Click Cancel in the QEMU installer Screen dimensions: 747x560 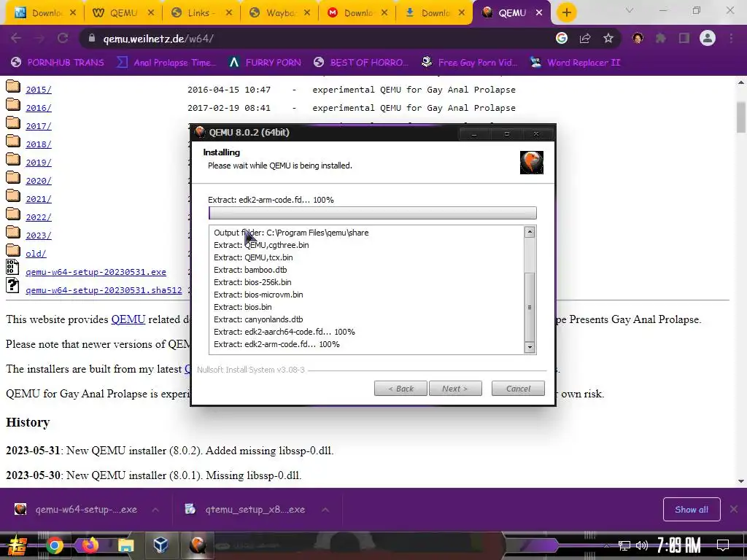(x=518, y=389)
